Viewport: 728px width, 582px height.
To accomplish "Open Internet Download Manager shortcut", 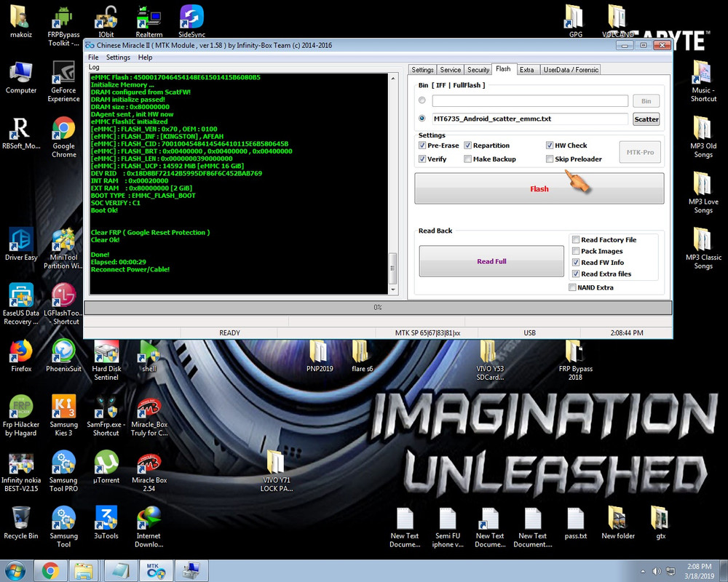I will click(x=149, y=527).
